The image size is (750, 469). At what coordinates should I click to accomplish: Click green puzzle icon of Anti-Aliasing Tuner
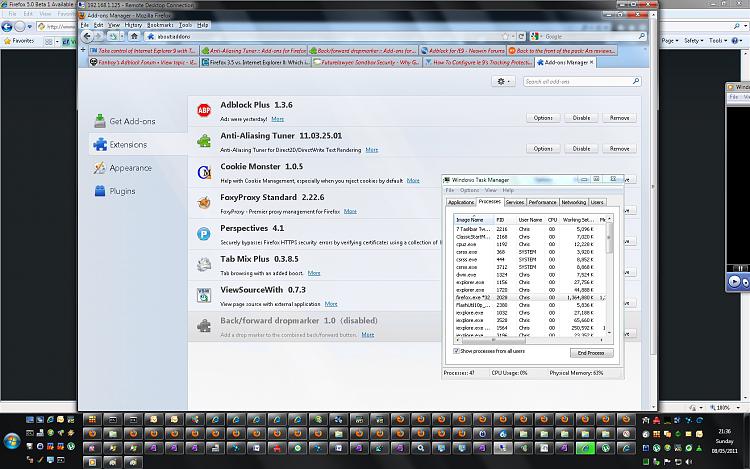point(204,141)
